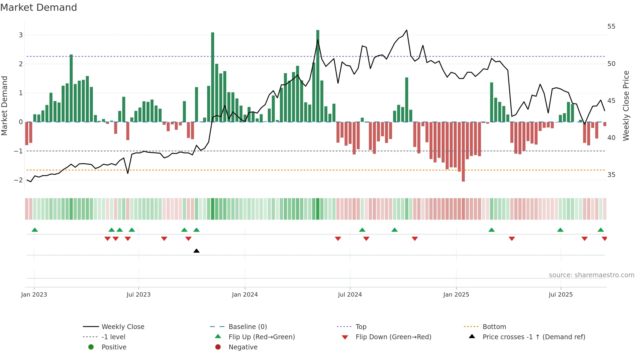Click the -1 level legend label
644x362 pixels.
114,337
